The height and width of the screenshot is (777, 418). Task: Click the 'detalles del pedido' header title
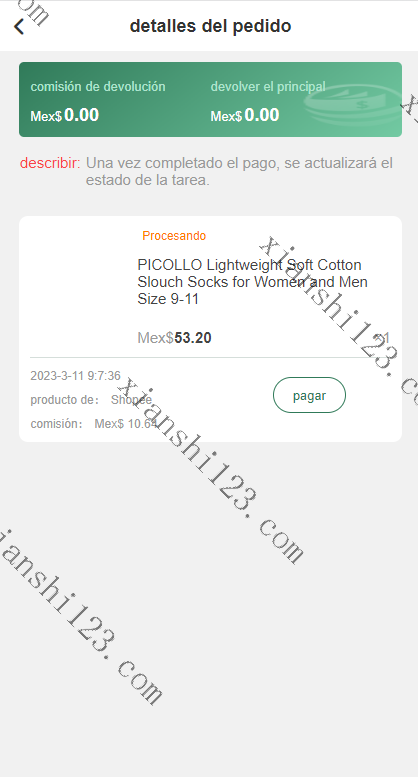[210, 26]
